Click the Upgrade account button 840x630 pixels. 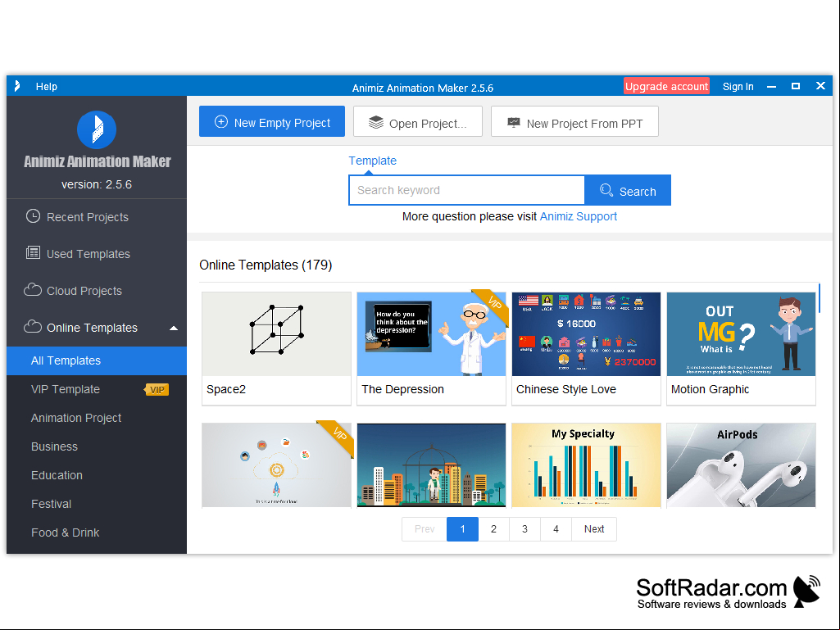click(x=666, y=86)
